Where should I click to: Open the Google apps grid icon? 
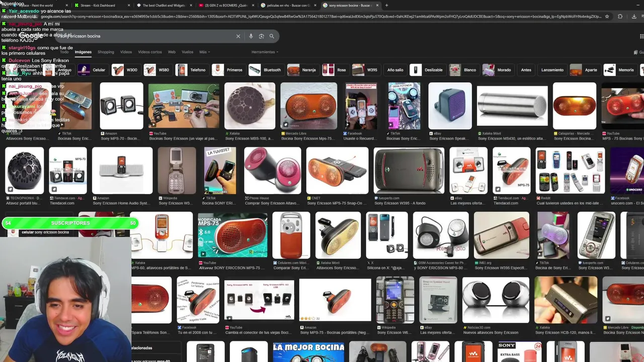pyautogui.click(x=641, y=36)
